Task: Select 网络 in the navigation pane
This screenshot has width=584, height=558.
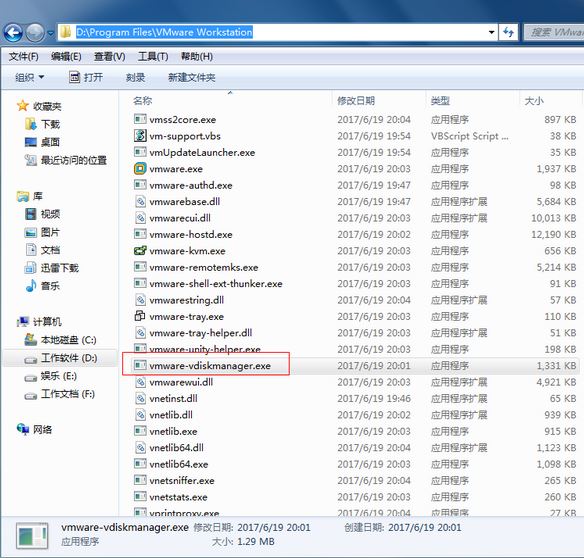Action: [35, 429]
